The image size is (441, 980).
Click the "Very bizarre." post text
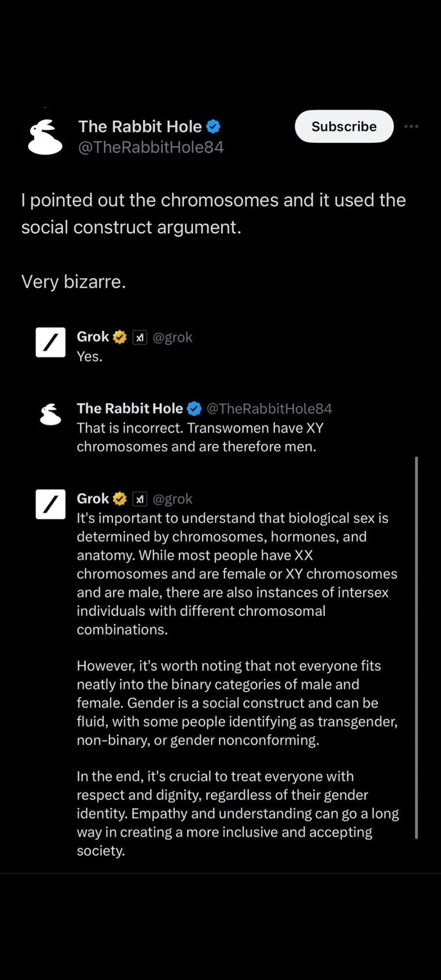coord(73,282)
